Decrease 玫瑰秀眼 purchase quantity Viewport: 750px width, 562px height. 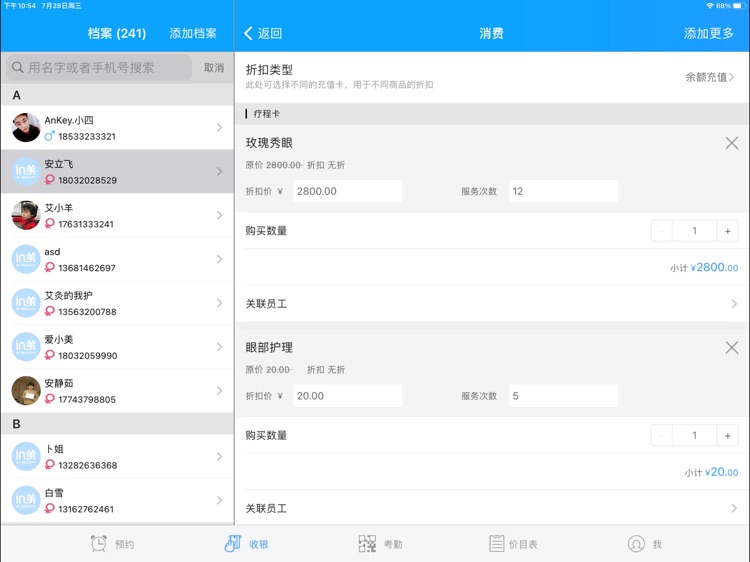click(662, 231)
